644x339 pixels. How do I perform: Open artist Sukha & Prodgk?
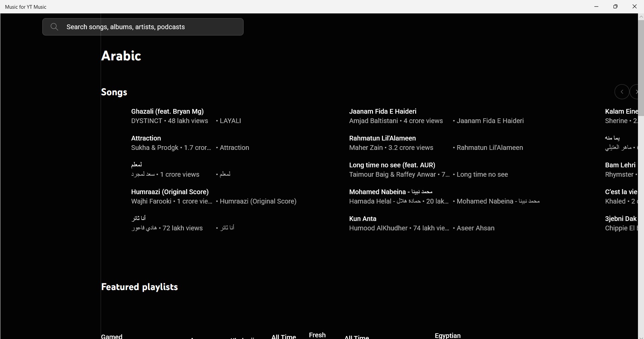[x=155, y=148]
